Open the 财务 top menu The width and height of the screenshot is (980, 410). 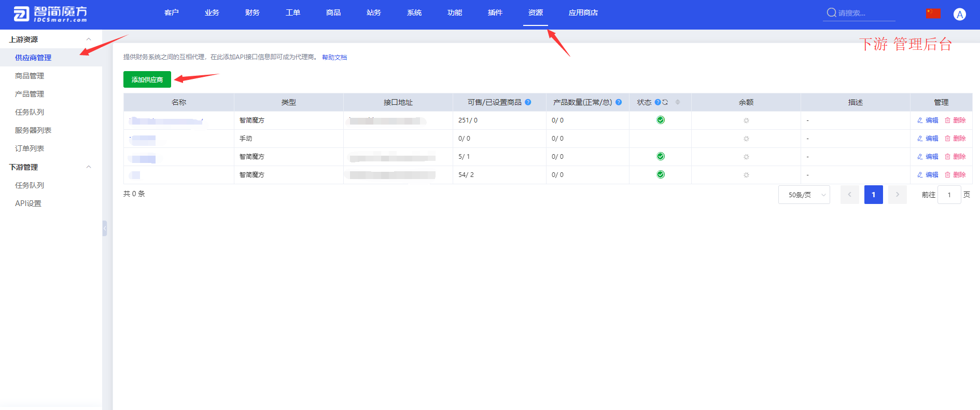coord(252,12)
